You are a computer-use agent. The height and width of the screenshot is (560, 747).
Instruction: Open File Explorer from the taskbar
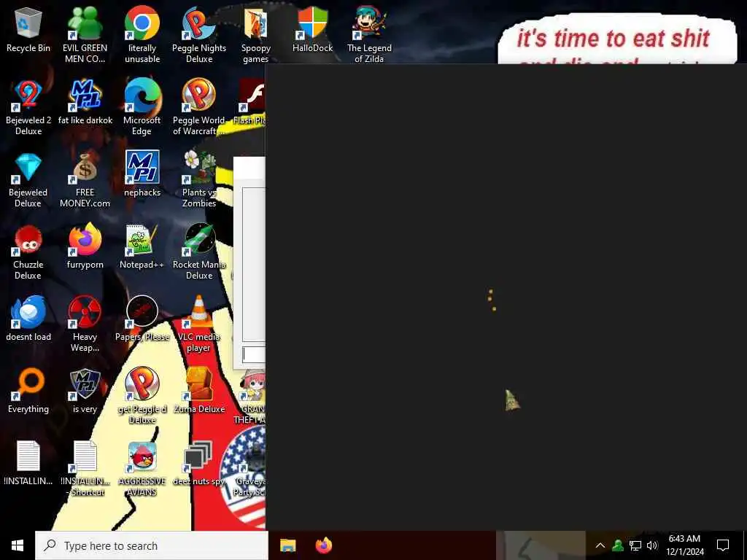click(287, 545)
